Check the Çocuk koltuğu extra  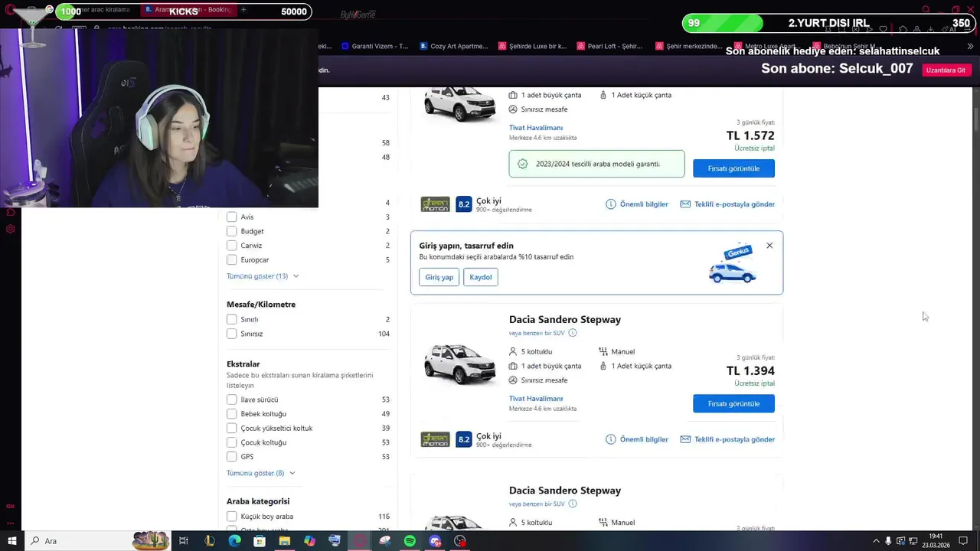231,442
